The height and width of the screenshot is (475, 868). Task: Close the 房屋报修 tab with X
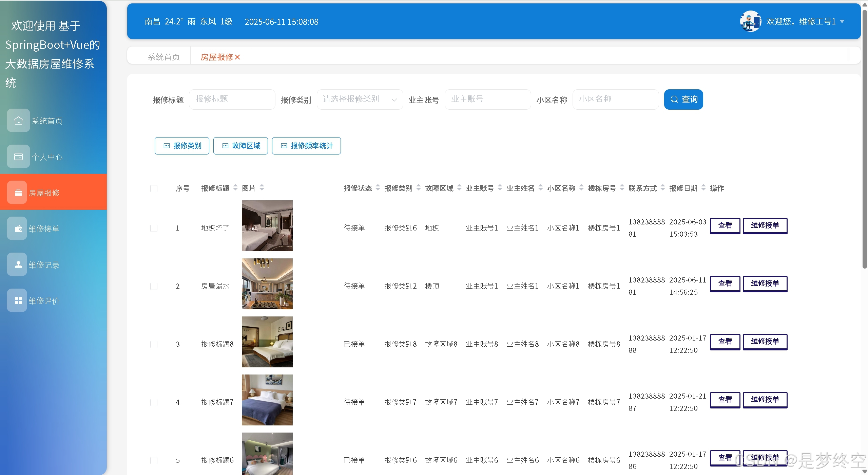pos(238,57)
